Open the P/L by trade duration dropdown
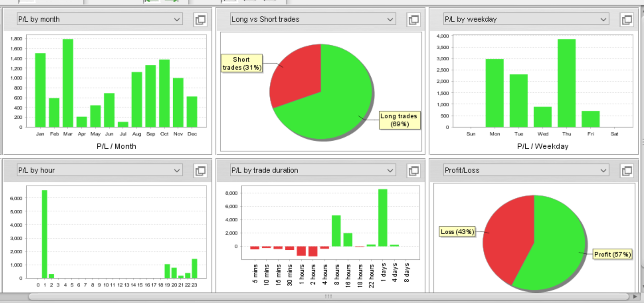 313,170
